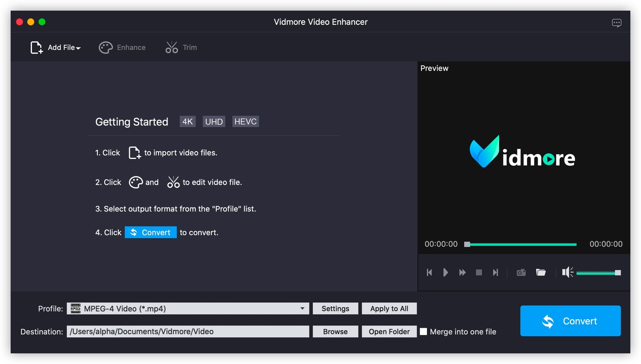
Task: Open the Trim scissors tool
Action: 181,47
